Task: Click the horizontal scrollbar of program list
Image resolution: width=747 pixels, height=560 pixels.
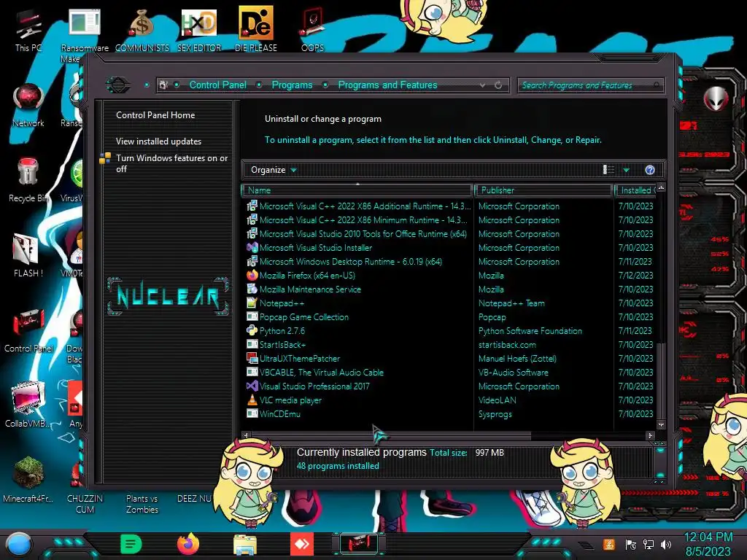Action: (391, 435)
